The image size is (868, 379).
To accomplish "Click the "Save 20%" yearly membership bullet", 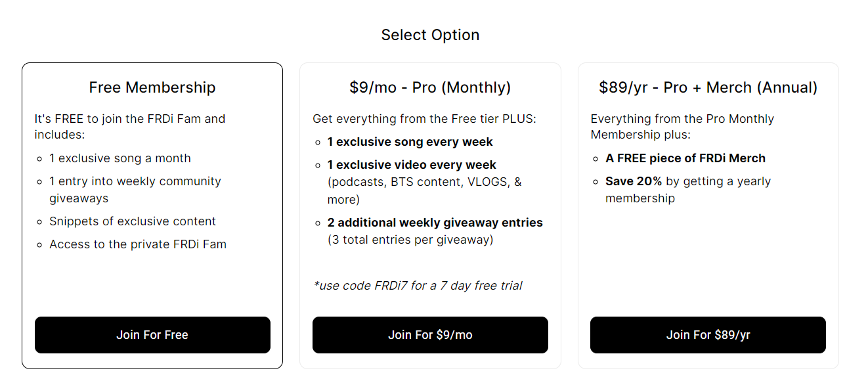I will (x=687, y=181).
